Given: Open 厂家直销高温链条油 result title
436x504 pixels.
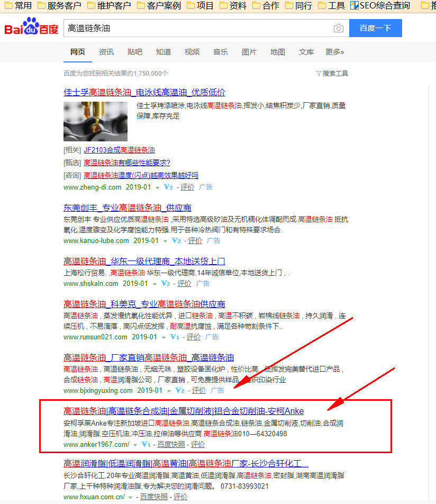Looking at the screenshot, I should (149, 357).
